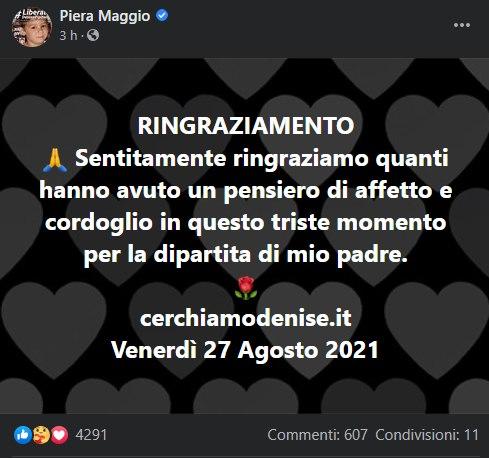The image size is (489, 458).
Task: Click Piera Maggio's profile picture
Action: [32, 27]
